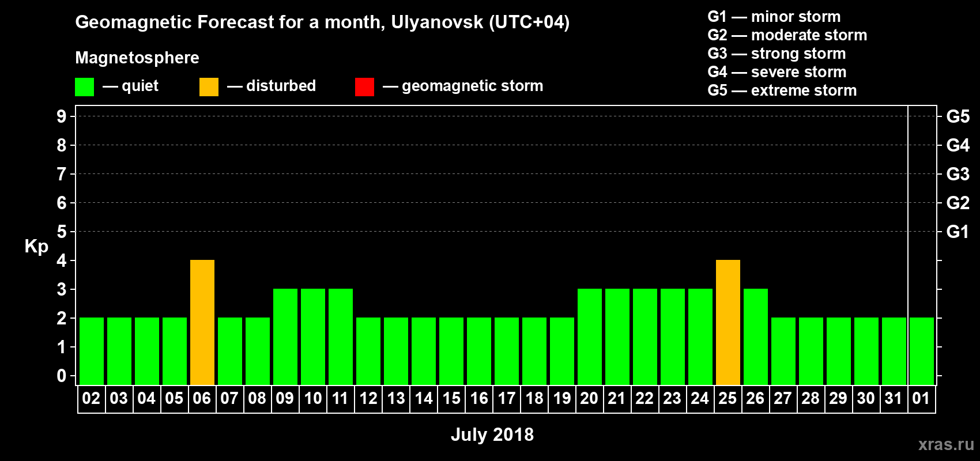Viewport: 980px width, 461px height.
Task: Click the 'G5 — extreme storm' legend text
Action: [x=782, y=90]
